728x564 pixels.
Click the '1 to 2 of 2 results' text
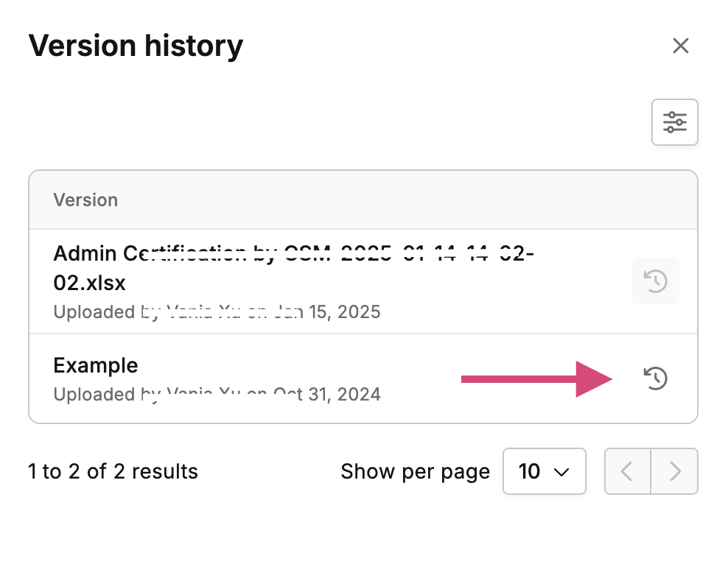click(113, 471)
